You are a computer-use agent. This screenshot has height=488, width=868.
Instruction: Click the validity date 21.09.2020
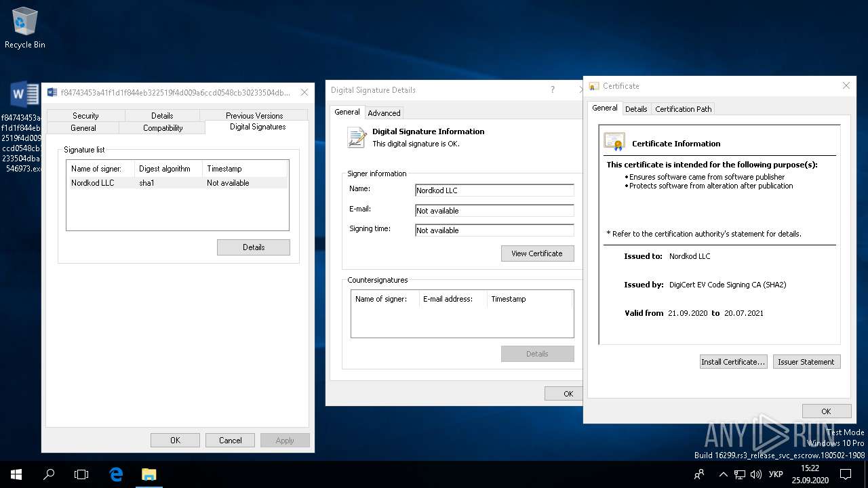click(688, 313)
